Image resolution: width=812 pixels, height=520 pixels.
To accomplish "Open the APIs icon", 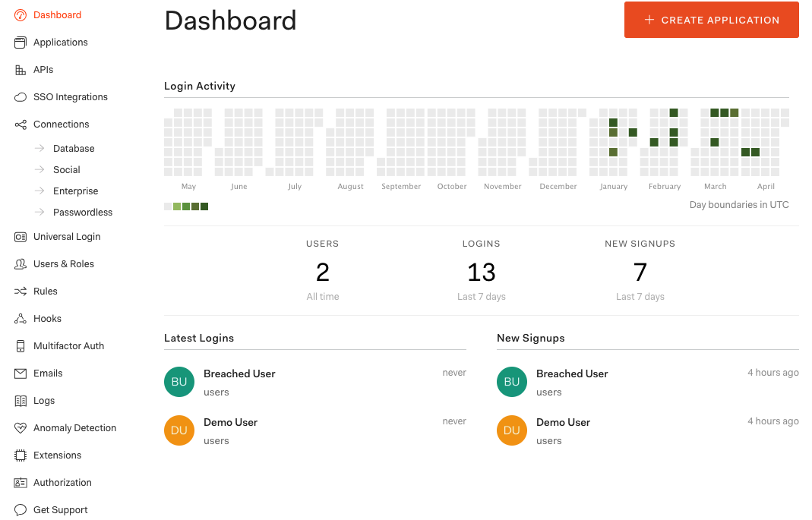I will click(21, 69).
